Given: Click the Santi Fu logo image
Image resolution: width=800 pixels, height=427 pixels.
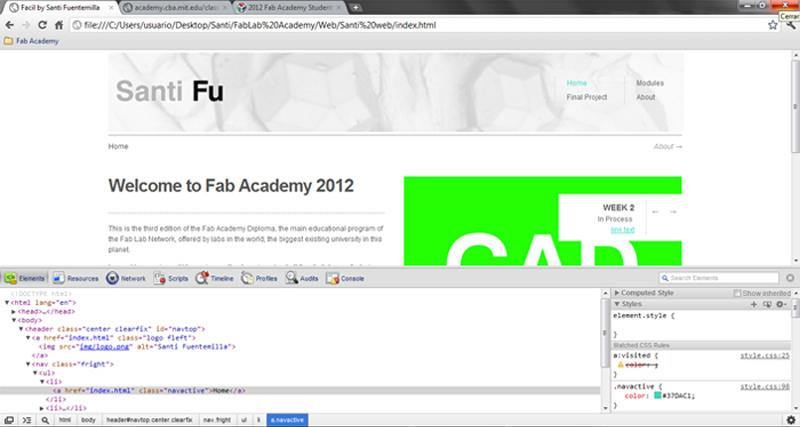Looking at the screenshot, I should tap(169, 92).
